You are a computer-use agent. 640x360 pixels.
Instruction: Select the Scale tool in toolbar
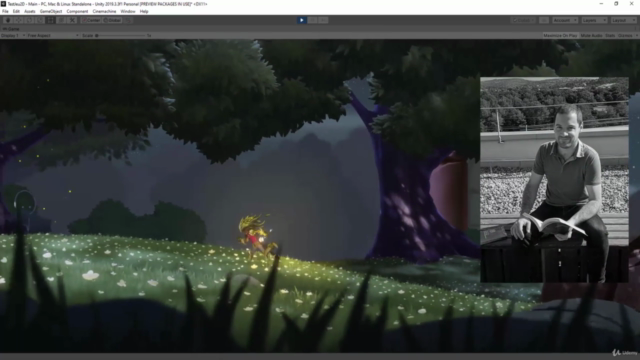[40, 20]
